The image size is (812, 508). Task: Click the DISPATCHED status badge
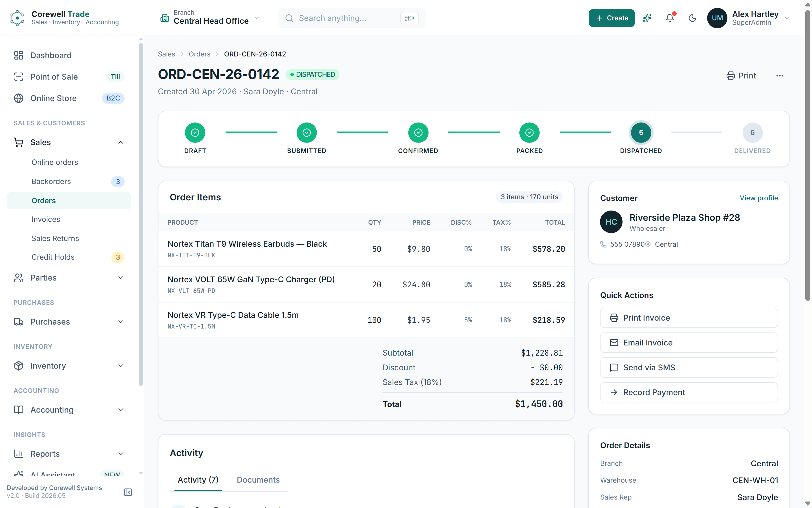[x=312, y=75]
